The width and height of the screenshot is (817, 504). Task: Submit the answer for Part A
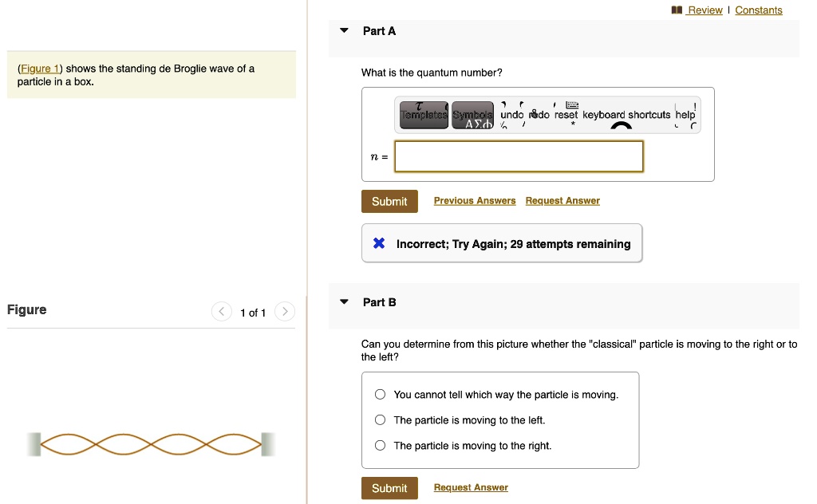pos(389,201)
